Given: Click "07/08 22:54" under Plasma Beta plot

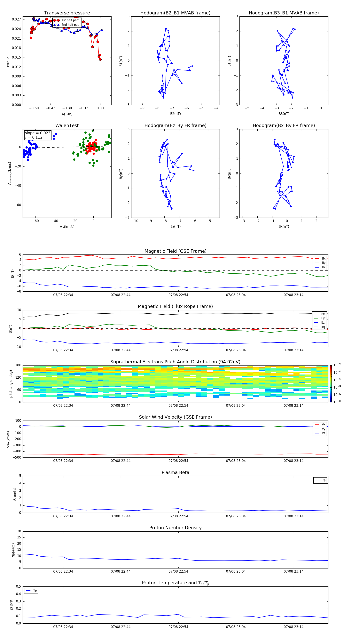Looking at the screenshot, I should click(x=178, y=516).
